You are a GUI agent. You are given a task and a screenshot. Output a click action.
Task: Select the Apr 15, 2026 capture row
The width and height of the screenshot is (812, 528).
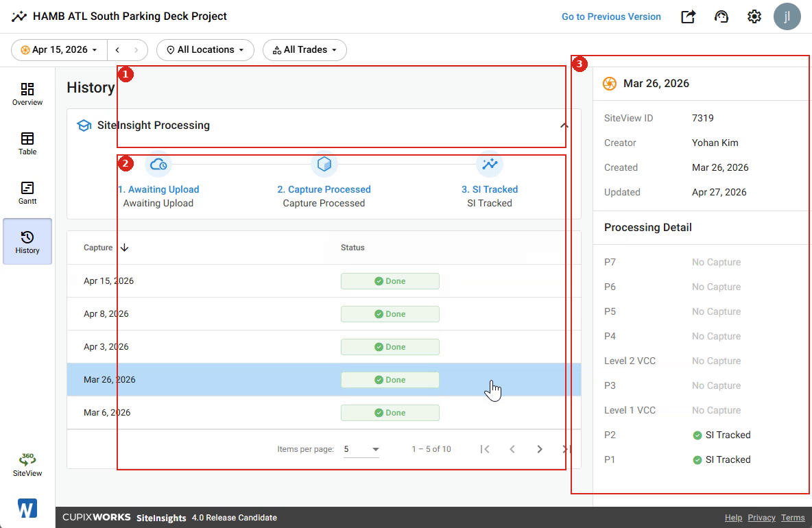click(324, 281)
